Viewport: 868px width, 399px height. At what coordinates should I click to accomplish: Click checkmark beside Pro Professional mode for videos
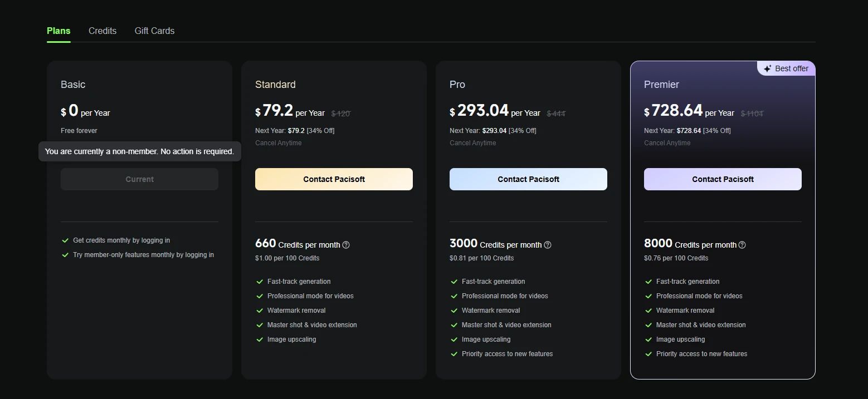[x=454, y=296]
